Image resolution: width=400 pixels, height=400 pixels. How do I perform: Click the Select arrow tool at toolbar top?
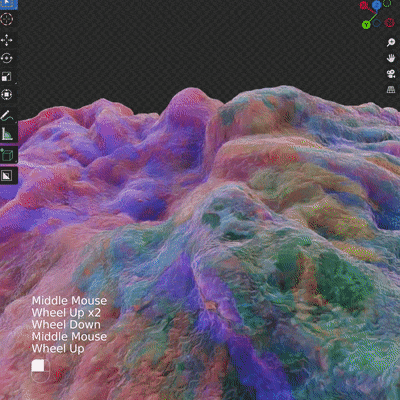(7, 3)
